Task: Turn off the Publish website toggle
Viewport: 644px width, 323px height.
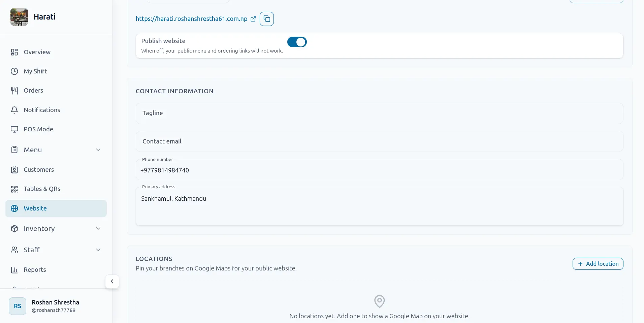Action: click(297, 42)
